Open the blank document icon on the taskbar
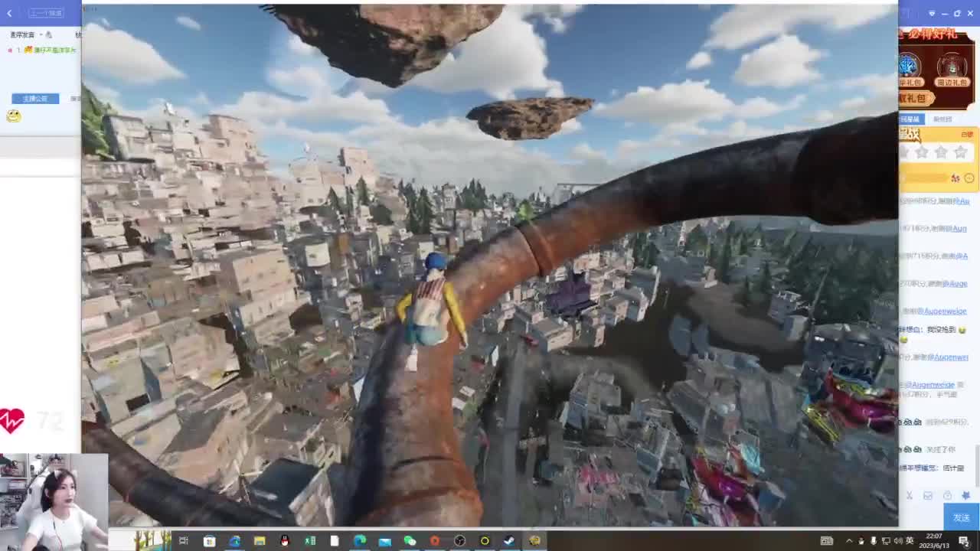 click(x=335, y=541)
